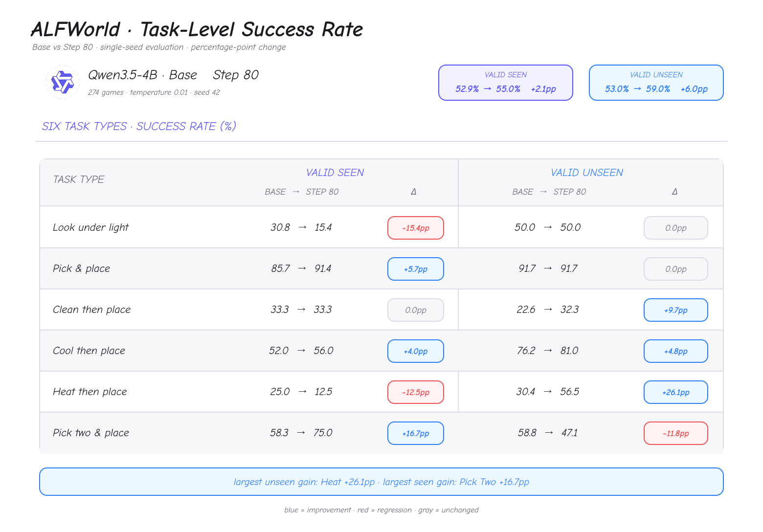Select the Valid Seen summary card
This screenshot has width=763, height=532.
pyautogui.click(x=505, y=83)
